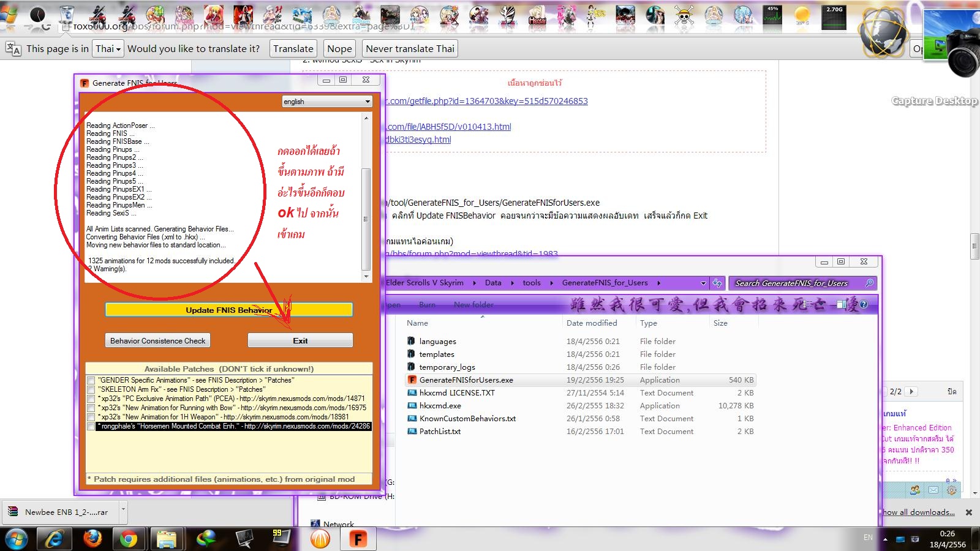Click the globe icon at top right
This screenshot has width=980, height=551.
coord(883,32)
